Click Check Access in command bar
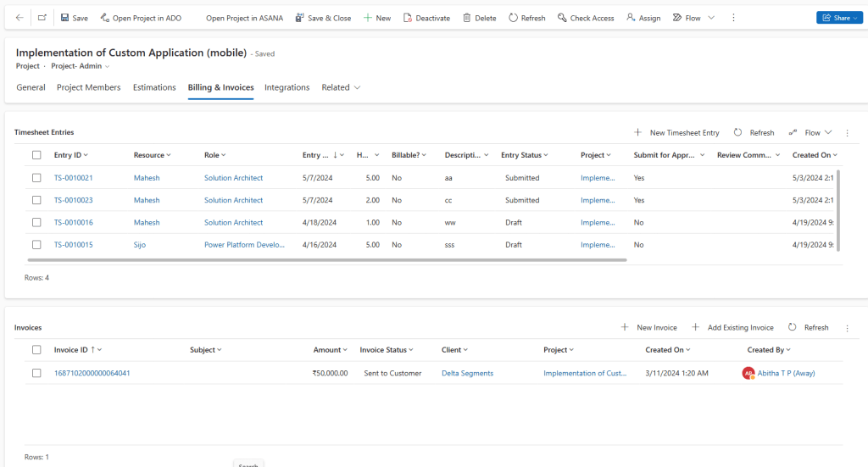Viewport: 868px width, 467px height. (586, 18)
